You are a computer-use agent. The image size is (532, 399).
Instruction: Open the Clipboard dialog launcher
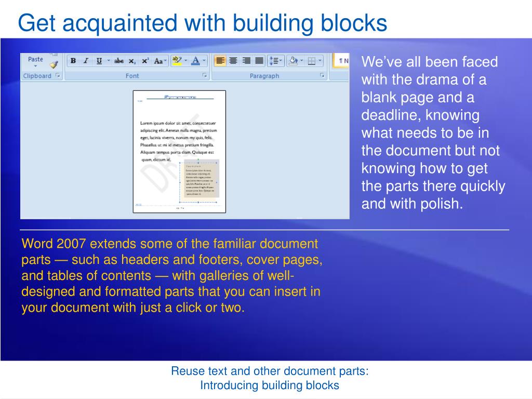58,76
